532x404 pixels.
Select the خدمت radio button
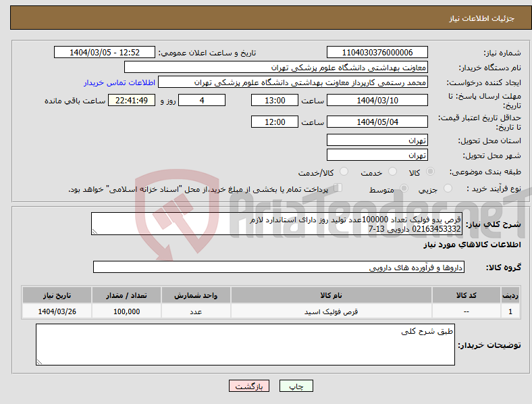[x=392, y=172]
